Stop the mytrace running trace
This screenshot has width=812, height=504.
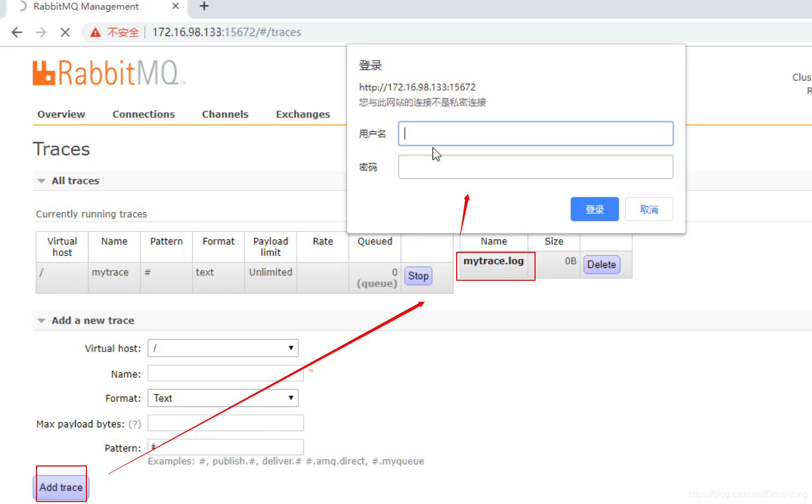point(418,276)
